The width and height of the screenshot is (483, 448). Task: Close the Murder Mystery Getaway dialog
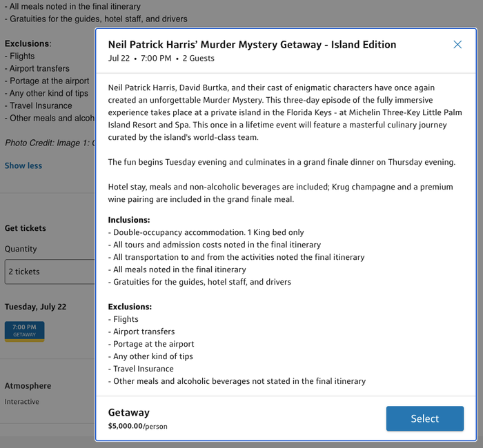click(457, 45)
